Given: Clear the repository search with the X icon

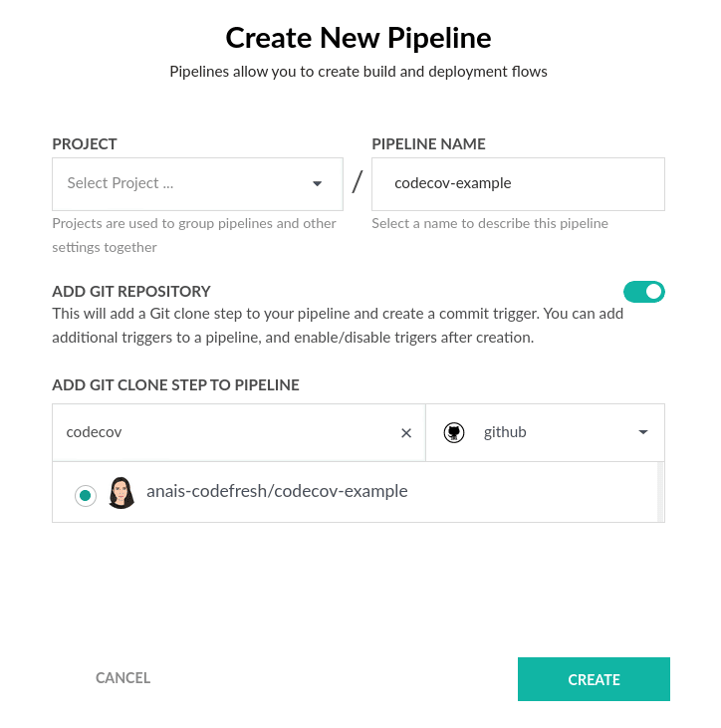Looking at the screenshot, I should [406, 433].
